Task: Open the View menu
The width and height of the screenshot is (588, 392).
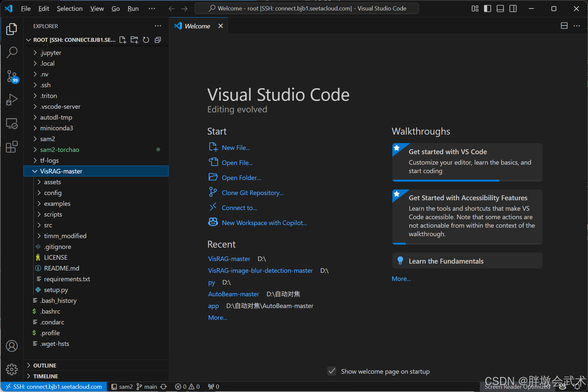Action: click(97, 8)
